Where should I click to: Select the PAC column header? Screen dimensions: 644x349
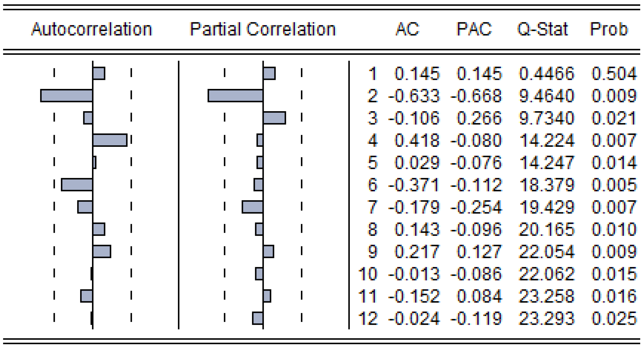click(x=474, y=29)
